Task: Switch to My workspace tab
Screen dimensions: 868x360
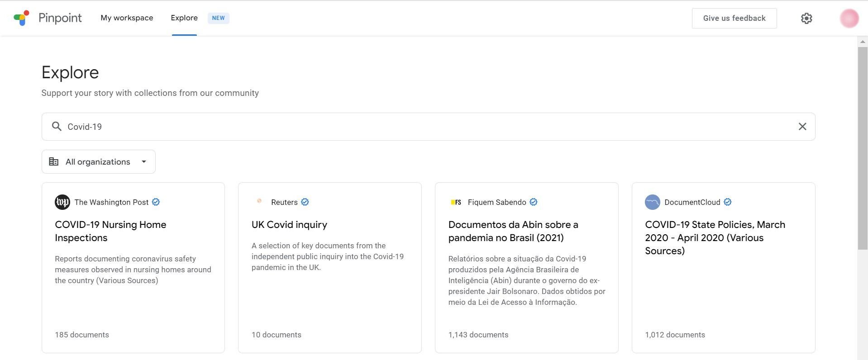Action: tap(127, 18)
